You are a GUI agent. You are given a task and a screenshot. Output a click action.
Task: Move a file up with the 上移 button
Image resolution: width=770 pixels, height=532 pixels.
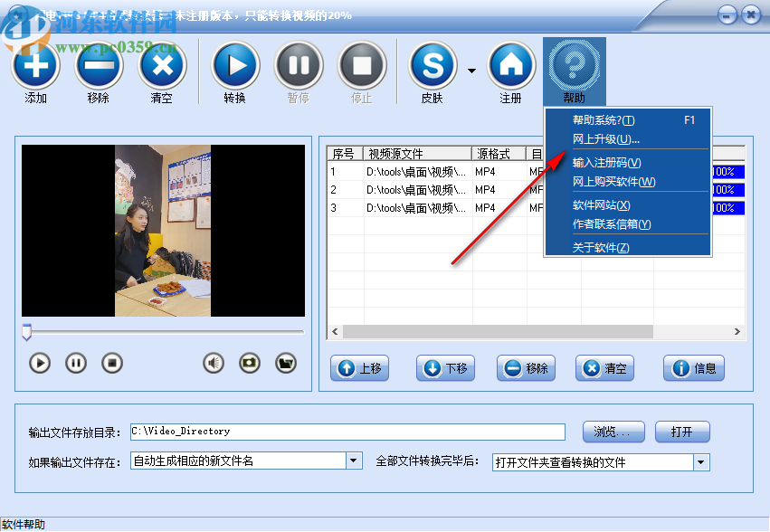[x=359, y=368]
